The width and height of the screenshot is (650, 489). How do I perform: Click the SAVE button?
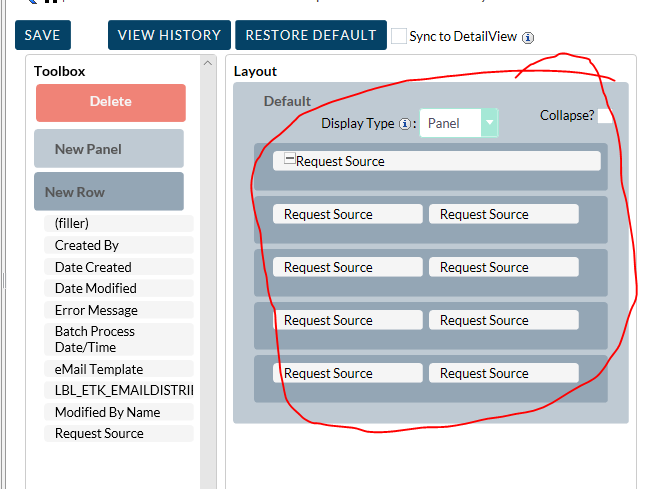pyautogui.click(x=43, y=35)
